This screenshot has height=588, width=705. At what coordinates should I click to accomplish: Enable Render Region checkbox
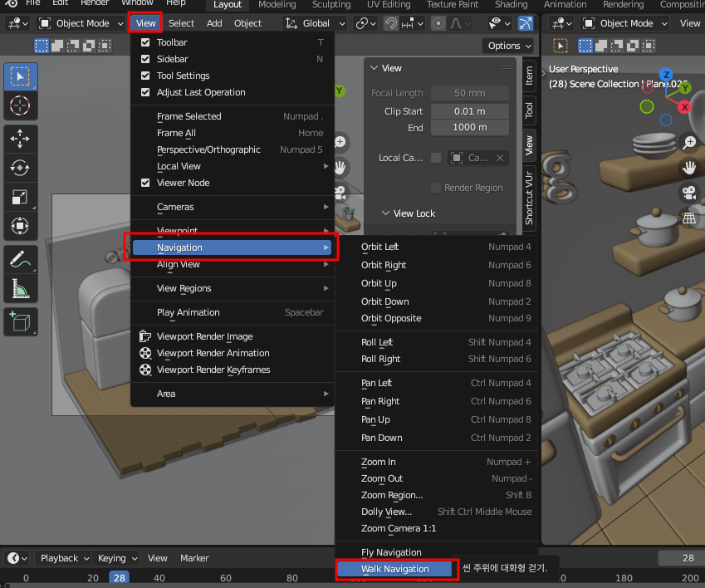point(436,188)
